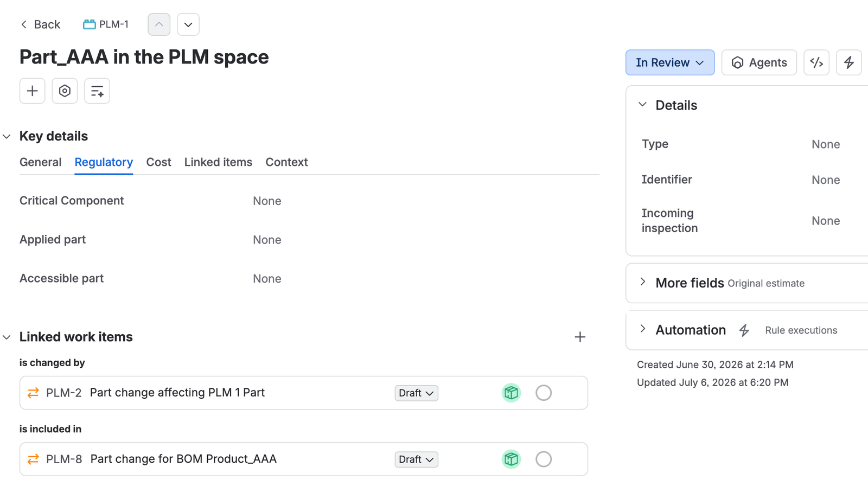868x486 pixels.
Task: Edit the Critical Component None value
Action: (267, 201)
